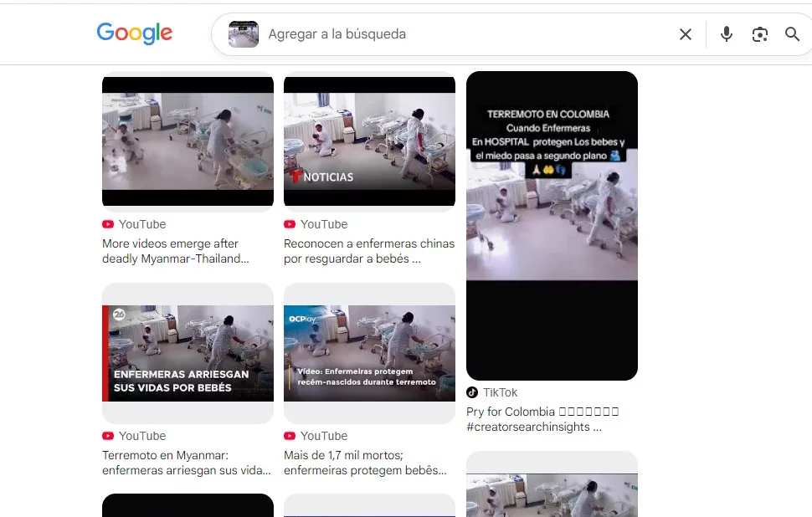Click 'Terremoto en Myanmar: enfermeras arriesgan' title

(x=187, y=463)
